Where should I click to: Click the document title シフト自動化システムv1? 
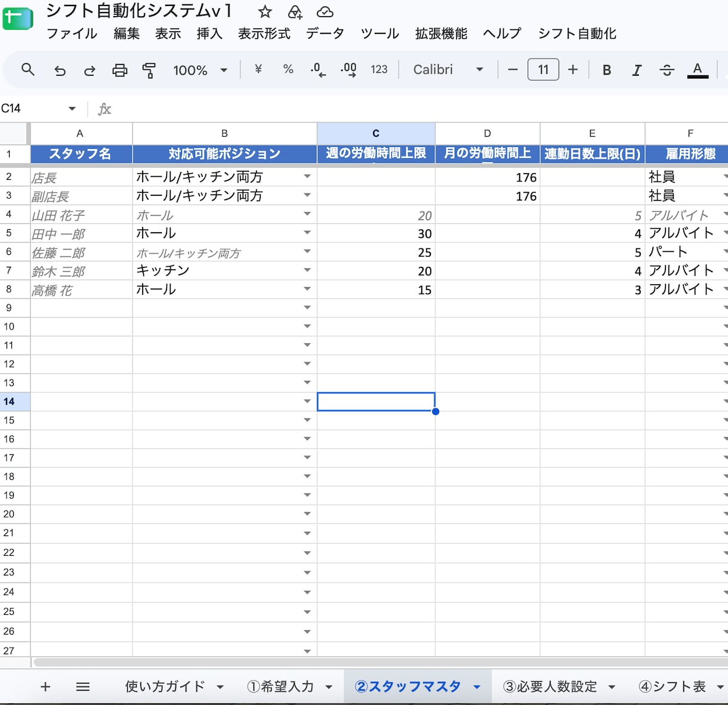coord(138,11)
